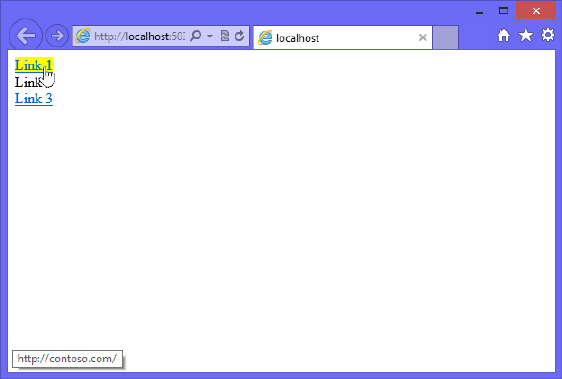The height and width of the screenshot is (379, 562).
Task: Toggle the Compatibility View icon
Action: pos(225,36)
